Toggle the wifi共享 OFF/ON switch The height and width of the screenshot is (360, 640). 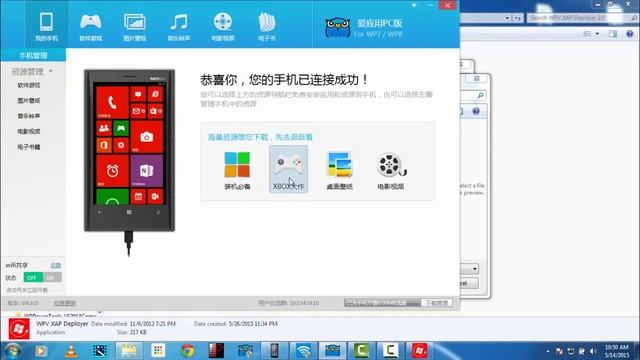click(x=42, y=278)
